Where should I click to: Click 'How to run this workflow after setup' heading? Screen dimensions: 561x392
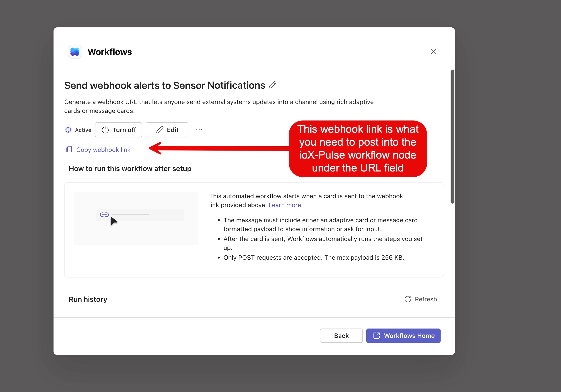[x=130, y=169]
